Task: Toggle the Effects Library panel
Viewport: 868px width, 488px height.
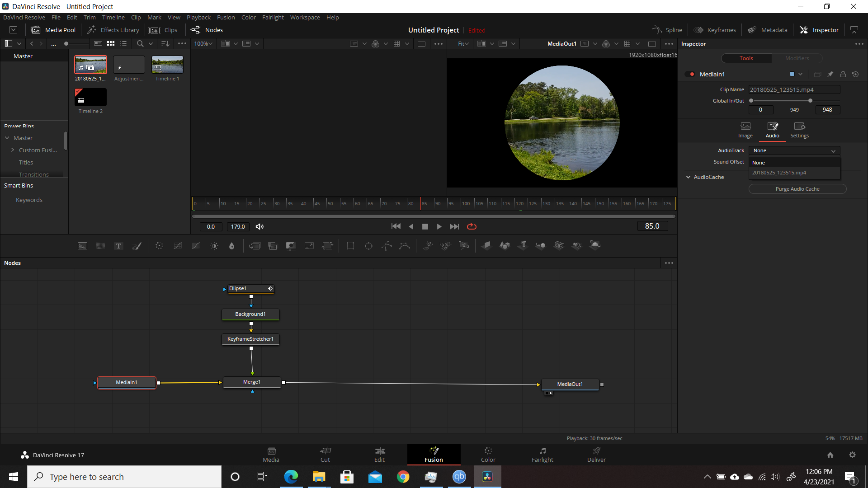Action: pyautogui.click(x=113, y=30)
